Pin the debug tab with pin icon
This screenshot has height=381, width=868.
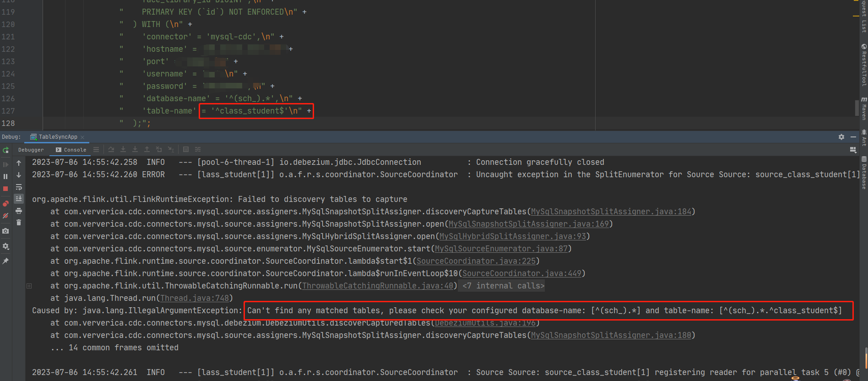point(5,261)
